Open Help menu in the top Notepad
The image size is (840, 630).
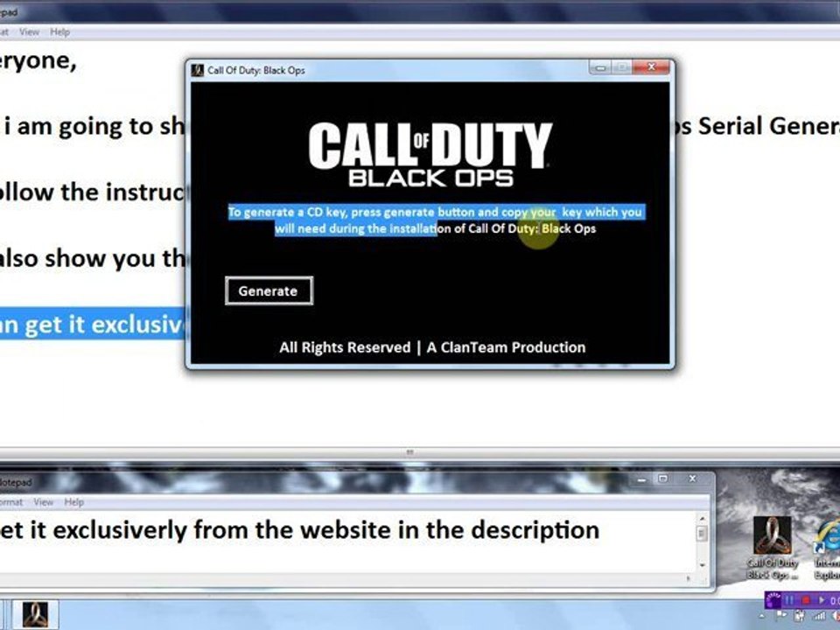60,32
